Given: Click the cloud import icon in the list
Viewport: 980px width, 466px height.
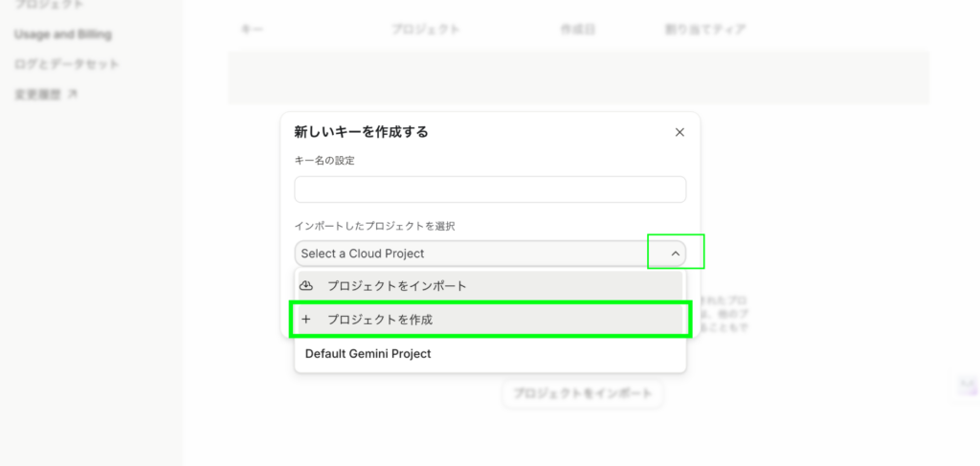Looking at the screenshot, I should 306,286.
